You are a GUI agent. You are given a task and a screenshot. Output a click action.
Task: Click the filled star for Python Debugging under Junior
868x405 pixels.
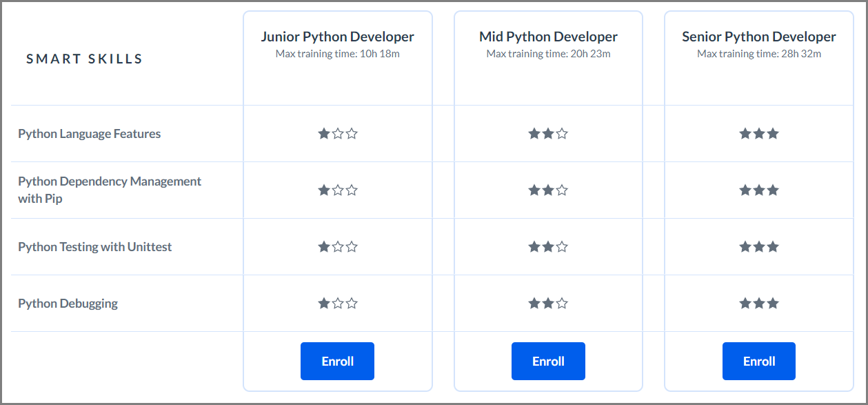[323, 303]
